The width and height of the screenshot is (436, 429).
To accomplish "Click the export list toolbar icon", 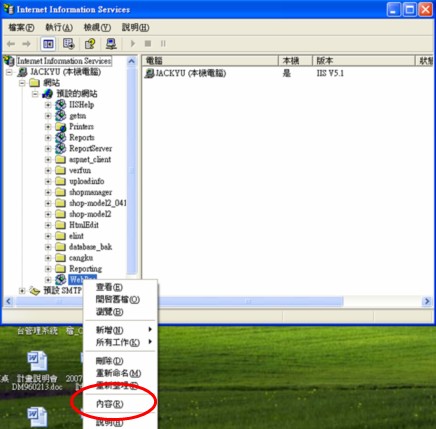I will pos(69,44).
